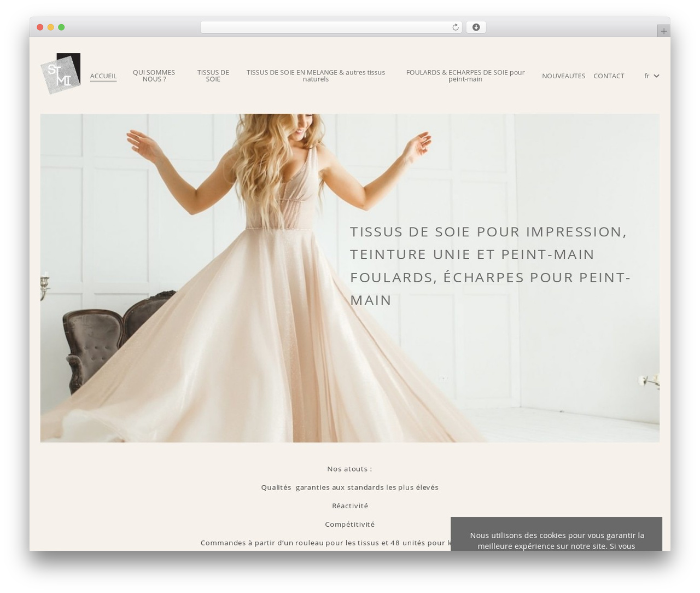This screenshot has height=593, width=700.
Task: Close the browser window with red button
Action: 40,27
